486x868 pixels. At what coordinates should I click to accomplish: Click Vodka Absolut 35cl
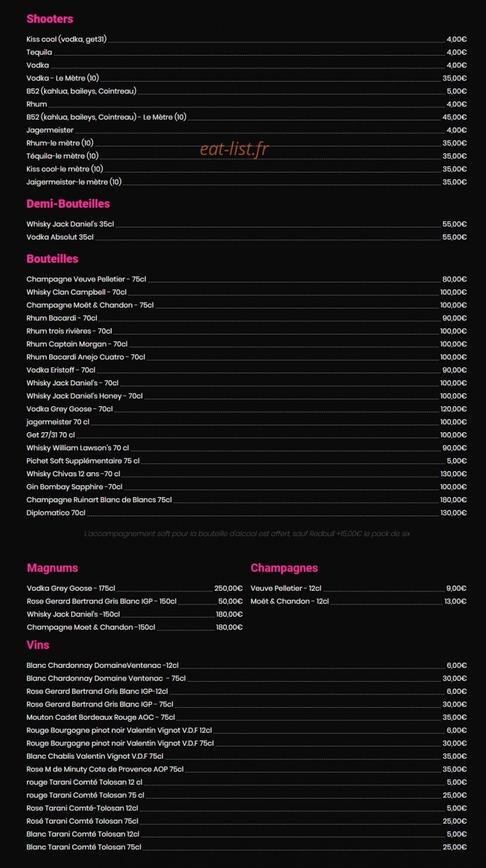point(246,237)
